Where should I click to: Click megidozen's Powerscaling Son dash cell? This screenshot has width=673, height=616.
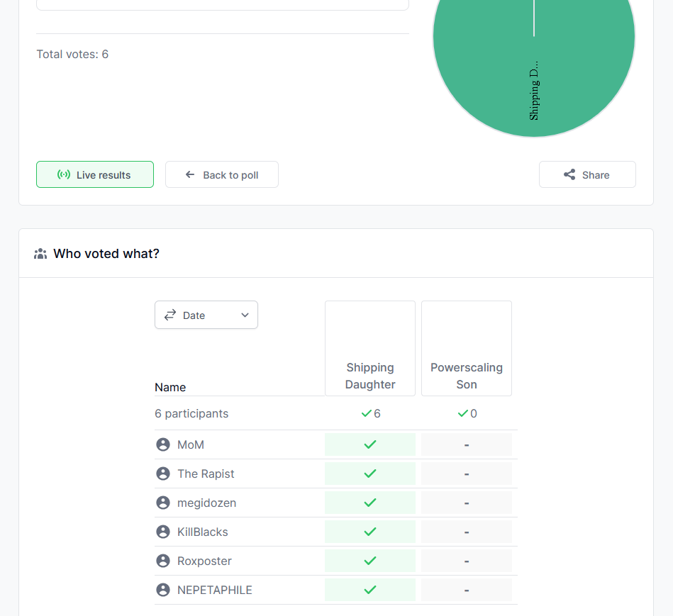pyautogui.click(x=466, y=503)
